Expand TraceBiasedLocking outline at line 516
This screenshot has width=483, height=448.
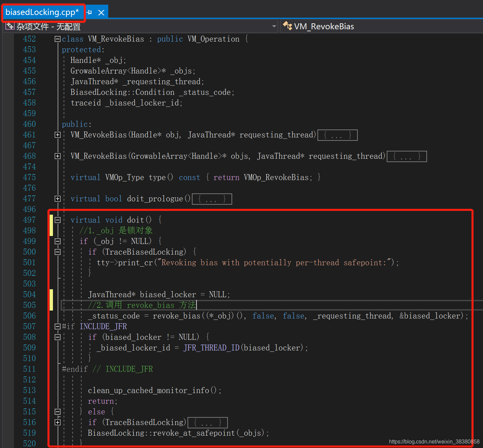[x=58, y=422]
